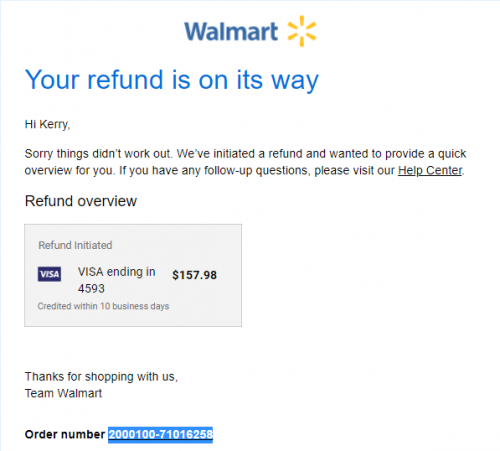Click the "Order number" bold label
Viewport: 500px width, 451px height.
point(65,435)
